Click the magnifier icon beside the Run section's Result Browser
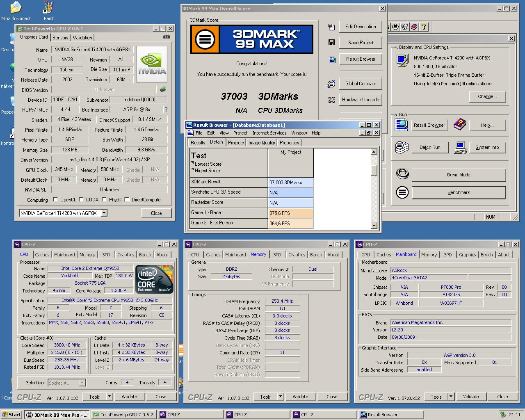Image resolution: width=525 pixels, height=420 pixels. [401, 125]
